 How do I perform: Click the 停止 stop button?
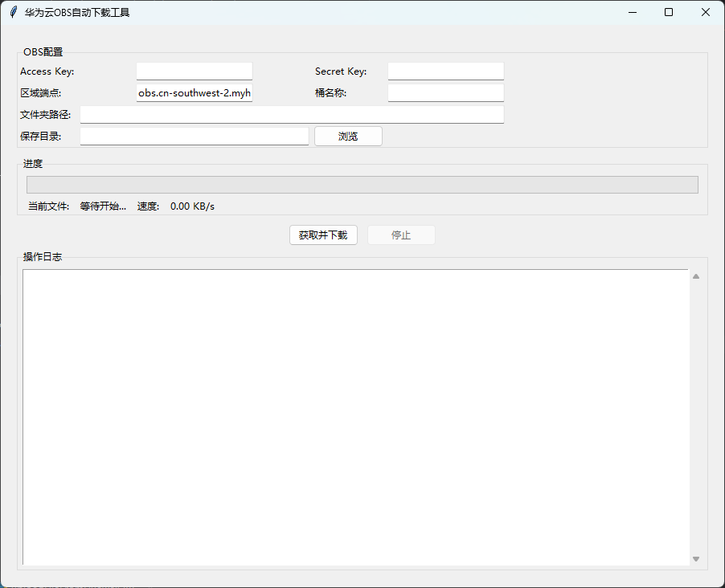click(401, 235)
